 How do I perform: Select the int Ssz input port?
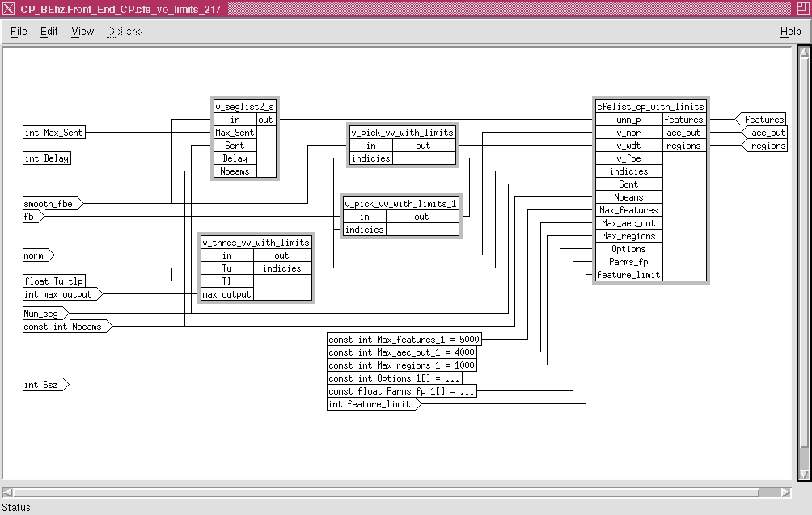pyautogui.click(x=44, y=385)
